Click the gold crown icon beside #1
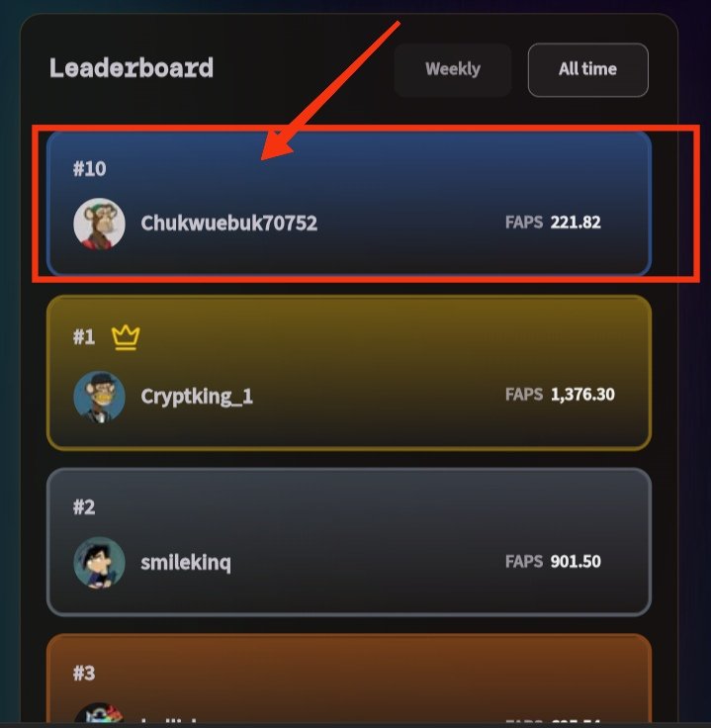 point(126,337)
